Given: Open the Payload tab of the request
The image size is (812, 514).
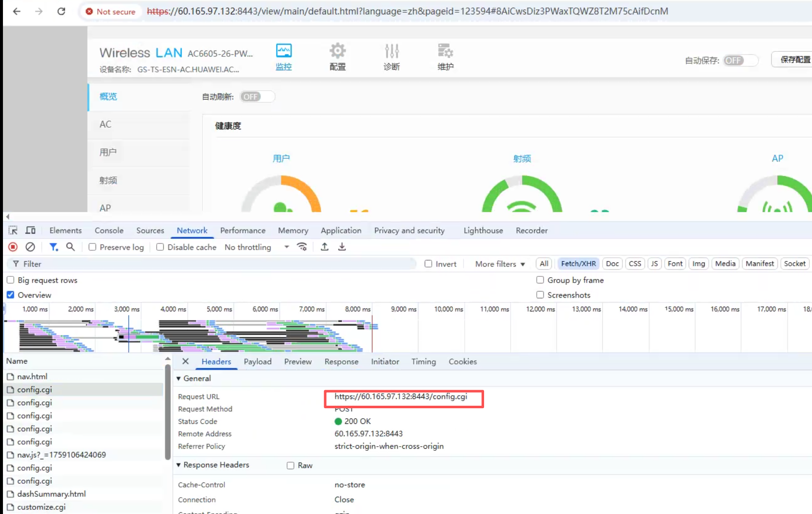Looking at the screenshot, I should 257,361.
